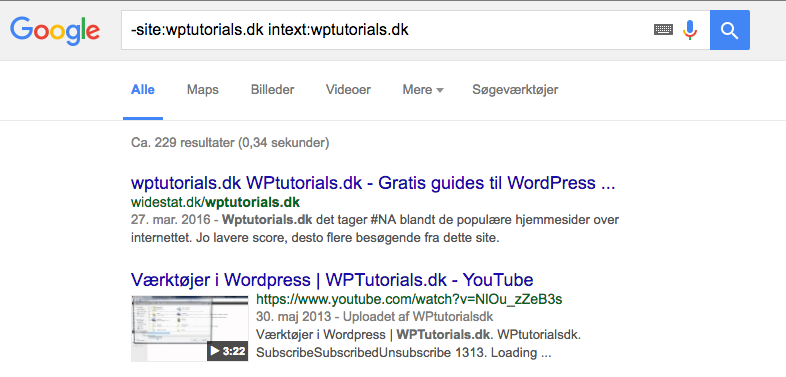Open Værktøjer i Wordpress YouTube result title
The height and width of the screenshot is (377, 786).
tap(332, 279)
